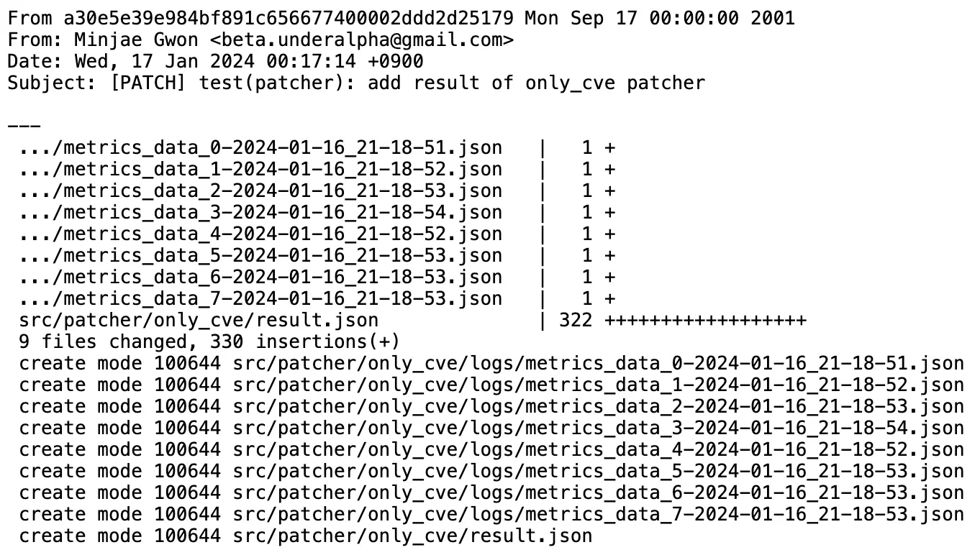980x555 pixels.
Task: Click src/patcher/only_cve/result.json in the diffstat
Action: (x=199, y=320)
